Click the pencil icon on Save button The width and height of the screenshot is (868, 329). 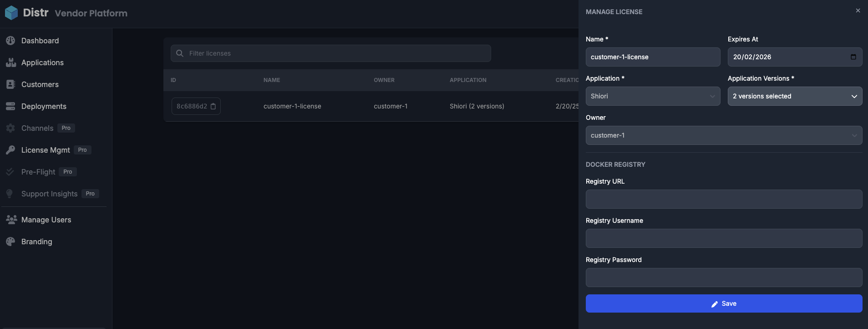tap(715, 304)
